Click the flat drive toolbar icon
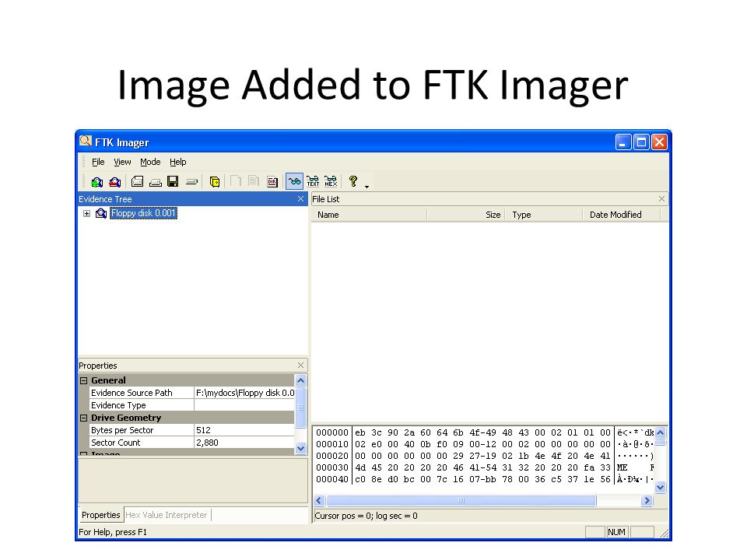Screen dimensions: 747x560 click(x=191, y=181)
